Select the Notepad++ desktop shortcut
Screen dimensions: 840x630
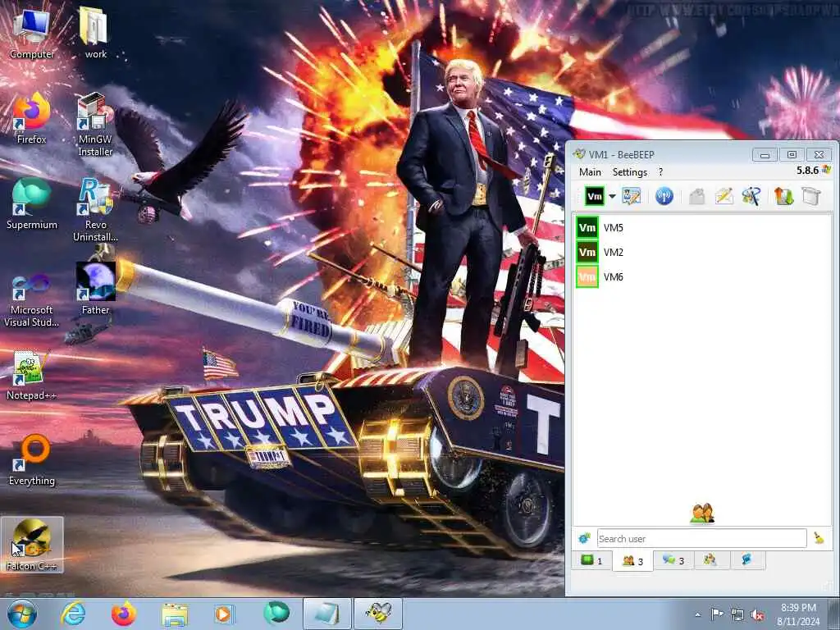point(32,374)
